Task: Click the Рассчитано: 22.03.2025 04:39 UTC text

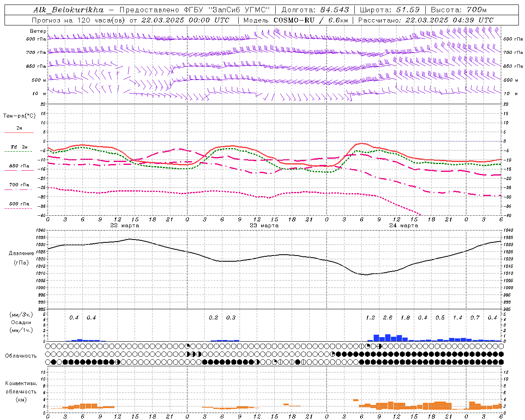Action: 426,20
